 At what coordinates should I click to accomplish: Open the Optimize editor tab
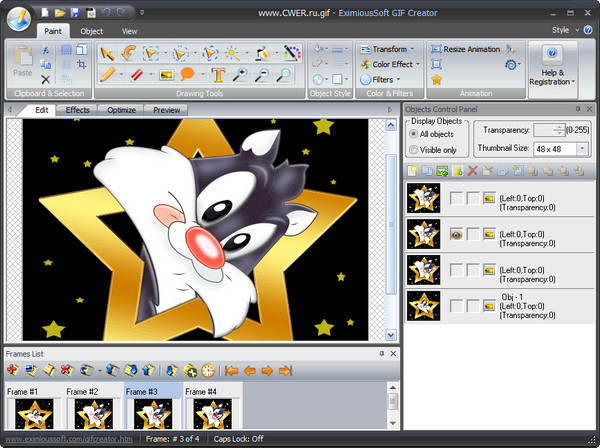[121, 110]
